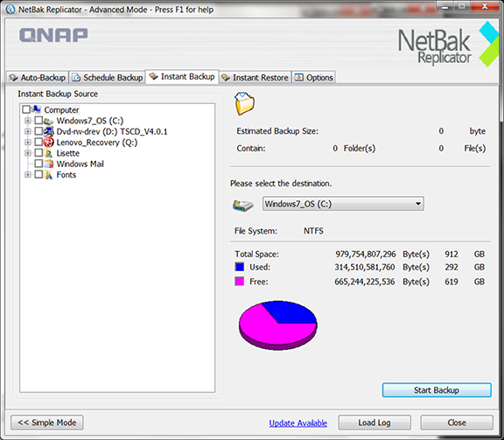Click the QNAP logo
This screenshot has height=440, width=504.
53,35
